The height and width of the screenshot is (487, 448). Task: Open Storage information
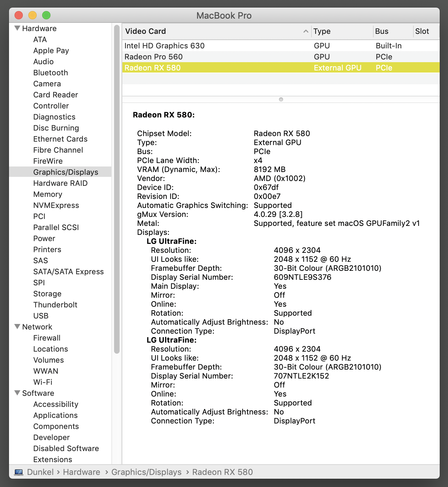[47, 294]
